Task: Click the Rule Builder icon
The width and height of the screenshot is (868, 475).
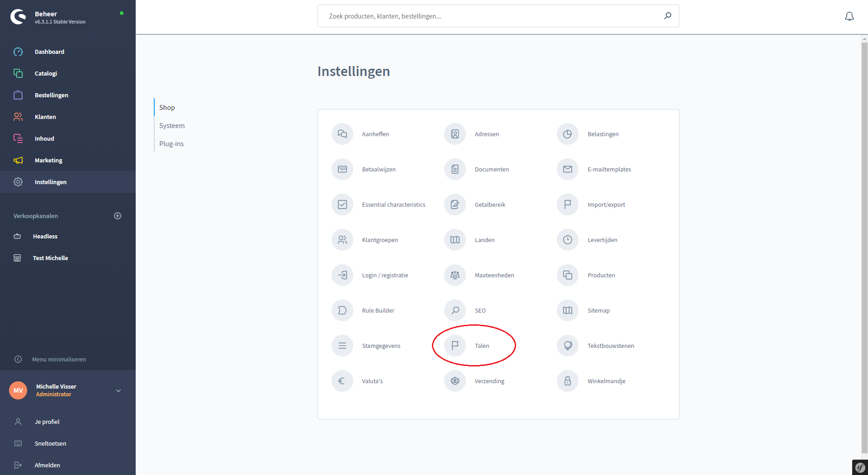Action: [x=342, y=310]
